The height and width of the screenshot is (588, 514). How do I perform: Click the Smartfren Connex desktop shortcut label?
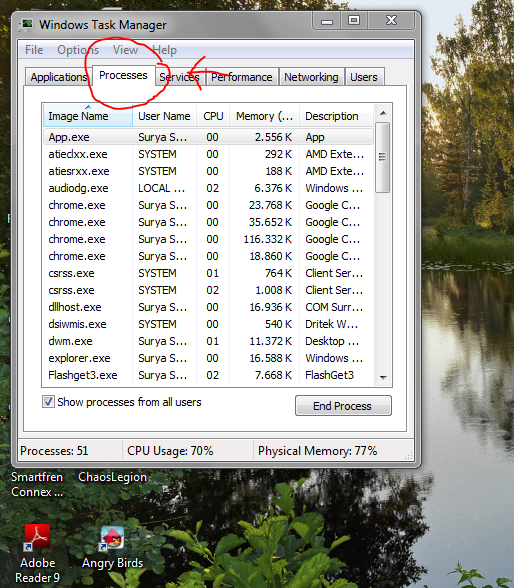[37, 484]
